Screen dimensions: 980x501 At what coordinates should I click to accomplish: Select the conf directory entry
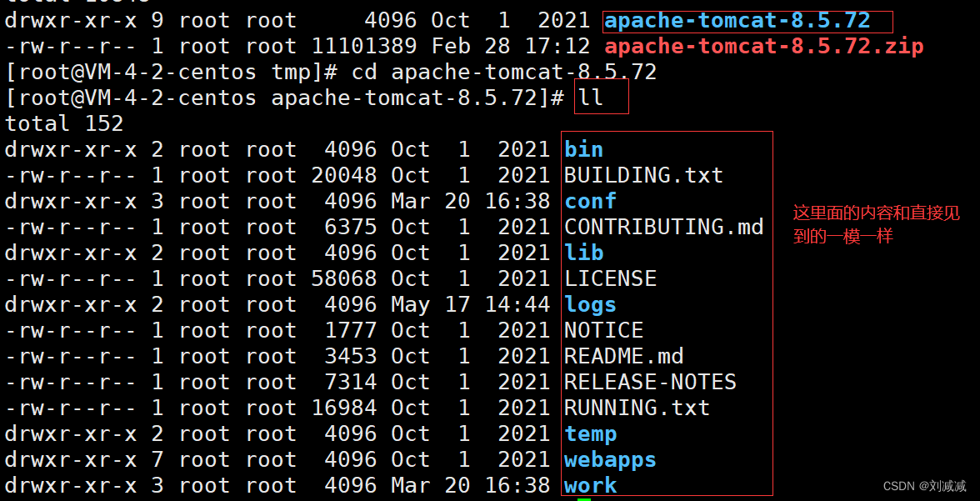[591, 201]
